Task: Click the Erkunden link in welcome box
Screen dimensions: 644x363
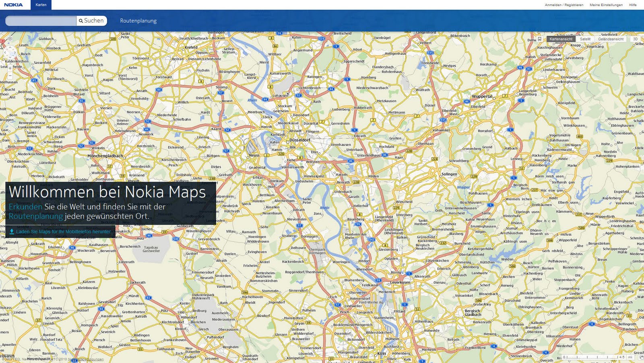Action: (x=25, y=207)
